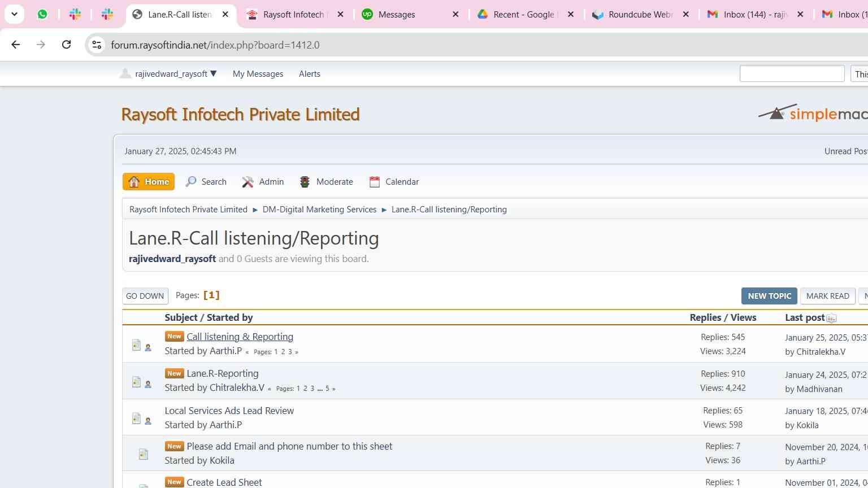Sort topics by Started by
Image resolution: width=868 pixels, height=488 pixels.
pyautogui.click(x=229, y=317)
